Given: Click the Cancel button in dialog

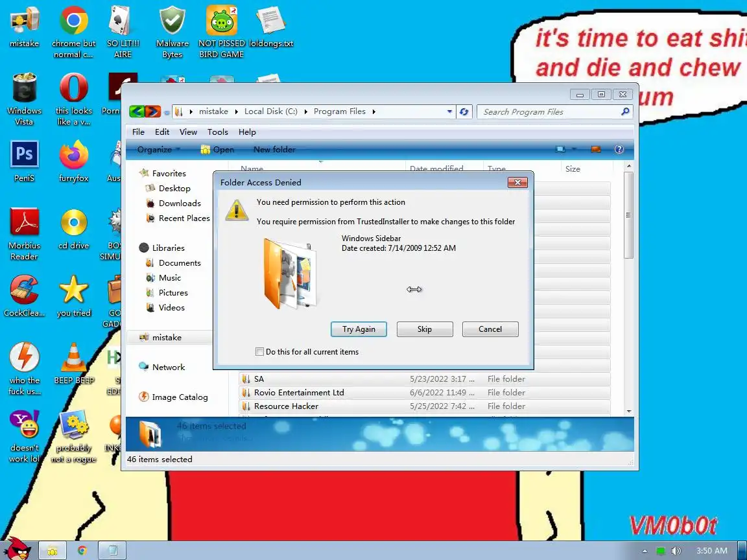Looking at the screenshot, I should [x=490, y=329].
